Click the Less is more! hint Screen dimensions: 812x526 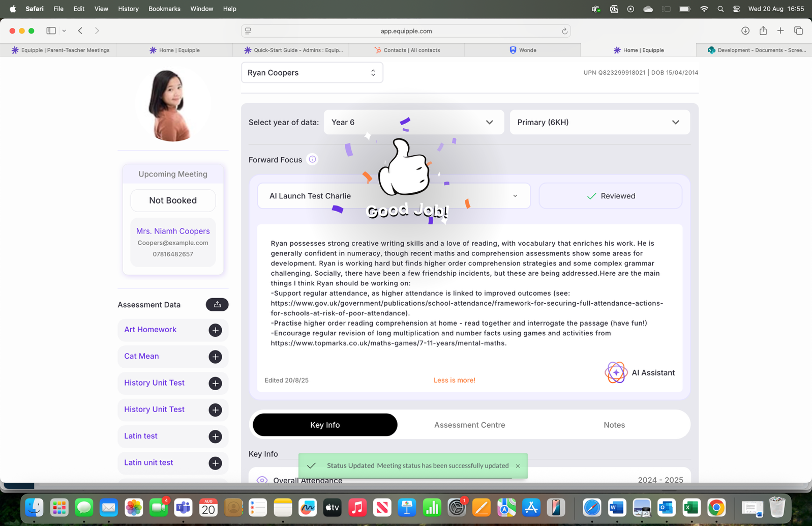point(454,380)
